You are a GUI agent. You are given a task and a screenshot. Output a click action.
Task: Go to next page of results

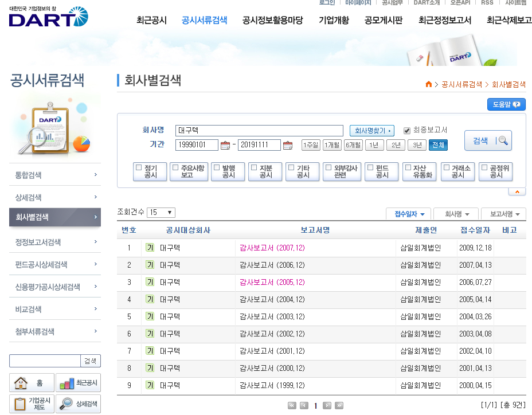(x=327, y=405)
